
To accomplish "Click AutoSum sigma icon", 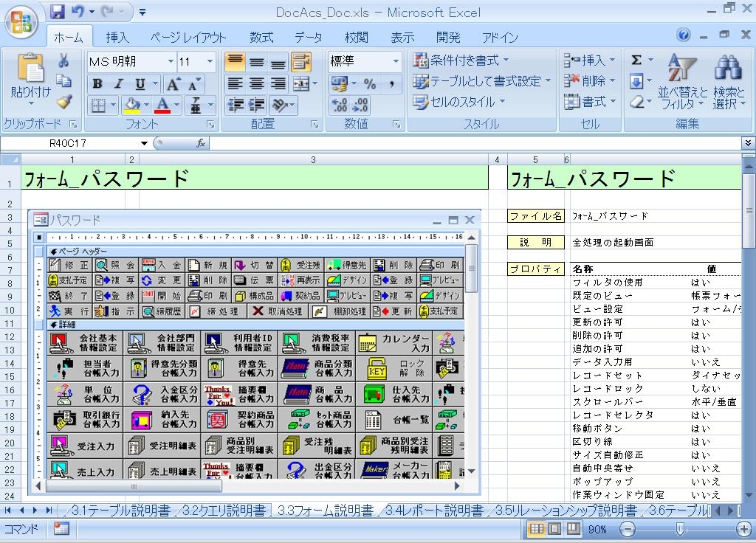I will click(x=636, y=60).
